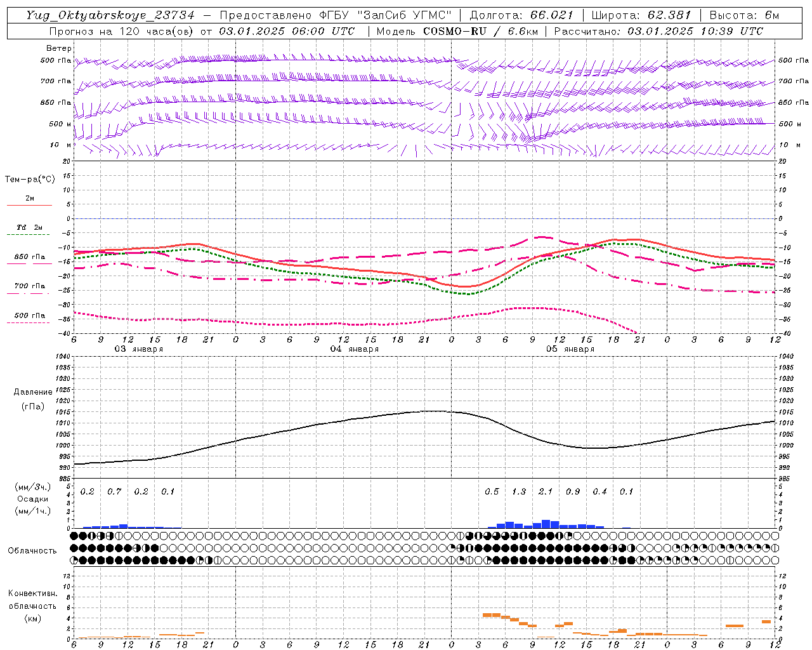Click the station title Yug_Oktyabrskoye_23734
This screenshot has width=812, height=650.
110,15
